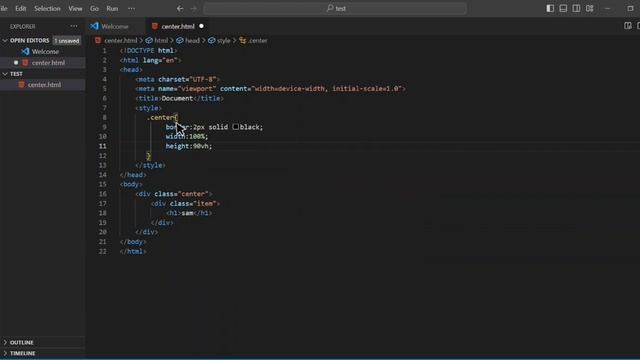Viewport: 640px width, 360px height.
Task: Collapse the TEST folder section
Action: (x=16, y=74)
